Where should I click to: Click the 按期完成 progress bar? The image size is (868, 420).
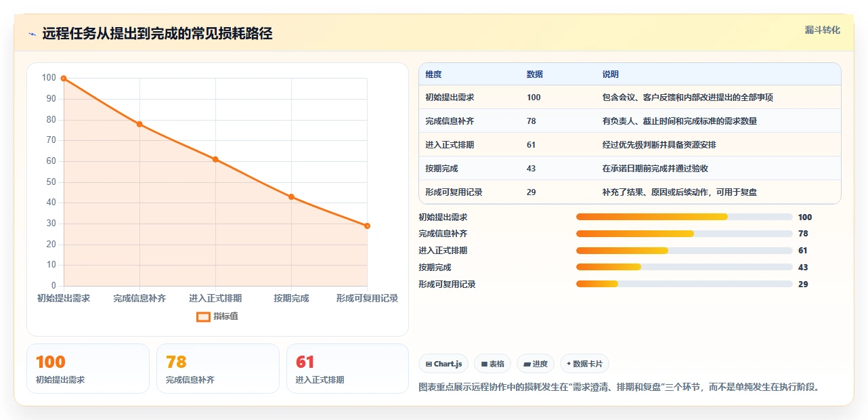point(685,268)
